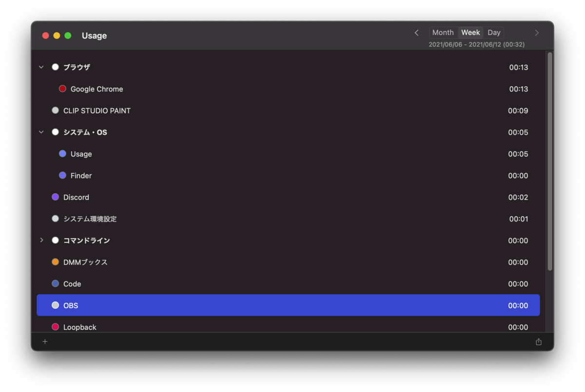Select the CLIP STUDIO PAINT row
This screenshot has width=585, height=392.
288,111
